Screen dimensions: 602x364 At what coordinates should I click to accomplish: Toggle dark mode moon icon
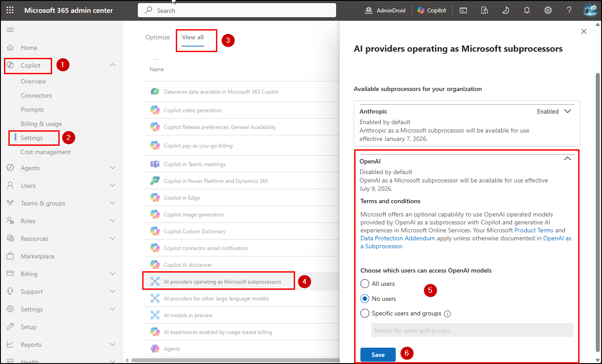pyautogui.click(x=506, y=10)
